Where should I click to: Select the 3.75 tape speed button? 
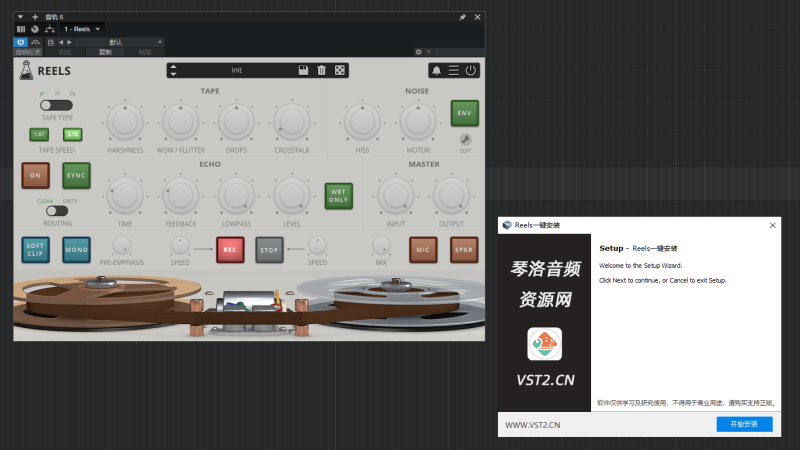(72, 134)
